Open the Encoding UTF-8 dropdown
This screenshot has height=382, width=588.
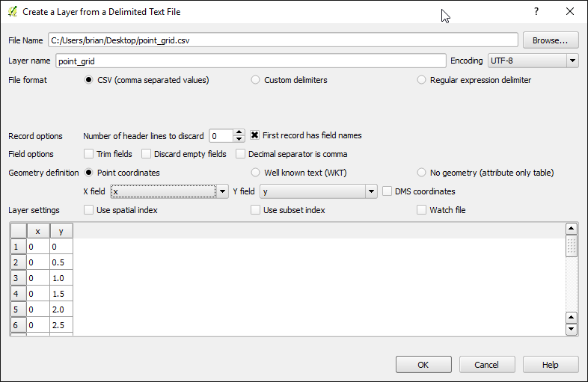point(533,61)
